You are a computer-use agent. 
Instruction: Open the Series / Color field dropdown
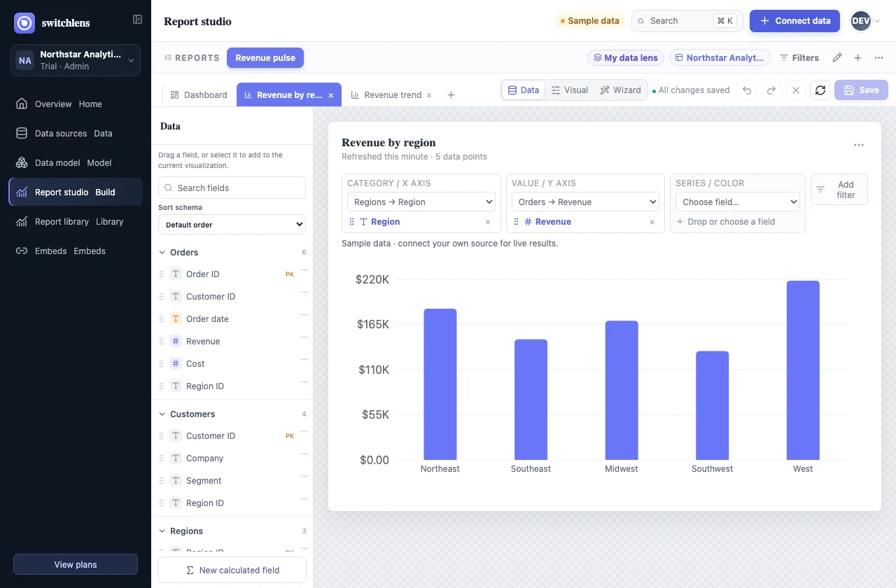click(738, 202)
